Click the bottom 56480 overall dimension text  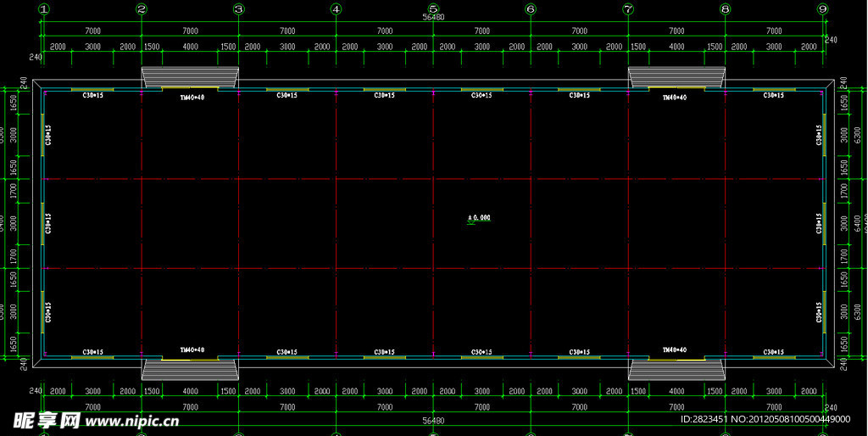[x=432, y=419]
